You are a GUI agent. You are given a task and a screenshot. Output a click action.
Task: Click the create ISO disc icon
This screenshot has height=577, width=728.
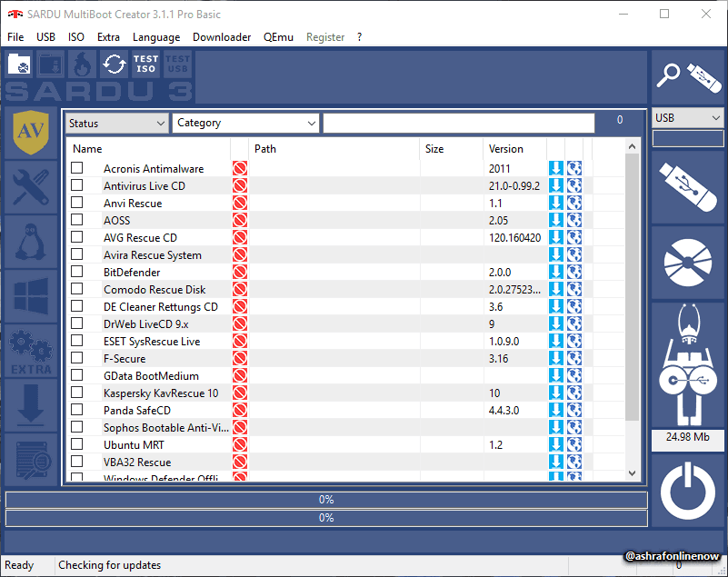[688, 263]
